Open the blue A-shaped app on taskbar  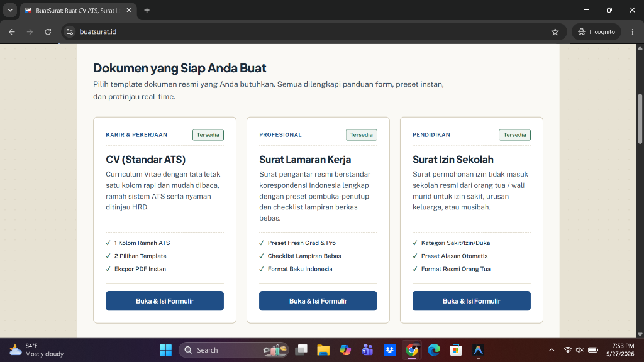coord(478,350)
